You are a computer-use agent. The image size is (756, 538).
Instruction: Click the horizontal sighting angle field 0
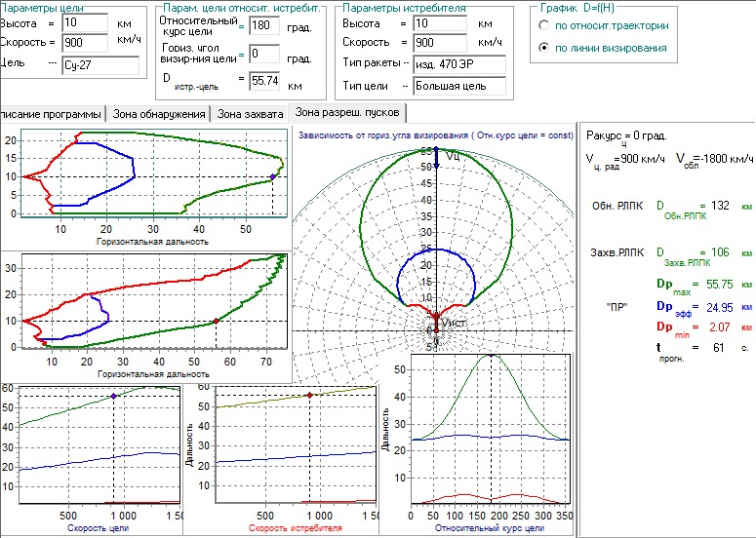(x=264, y=54)
